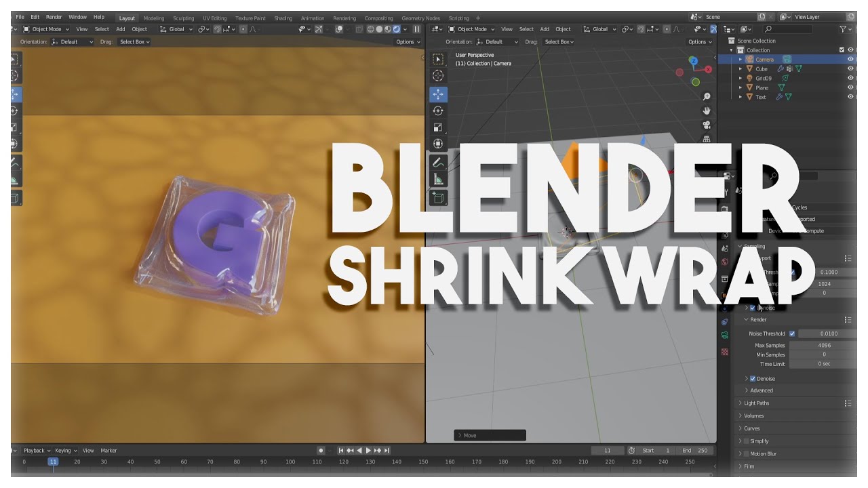
Task: Select the Rotate tool in right viewport toolbar
Action: [437, 110]
